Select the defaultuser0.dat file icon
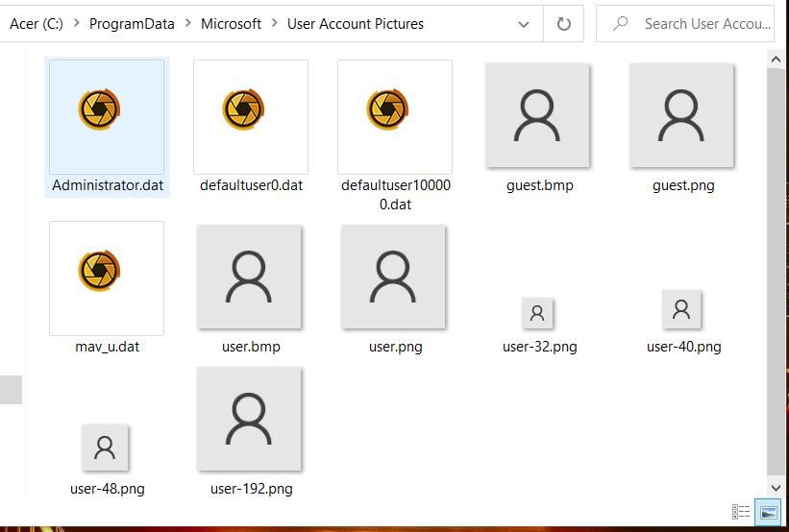 pos(251,116)
